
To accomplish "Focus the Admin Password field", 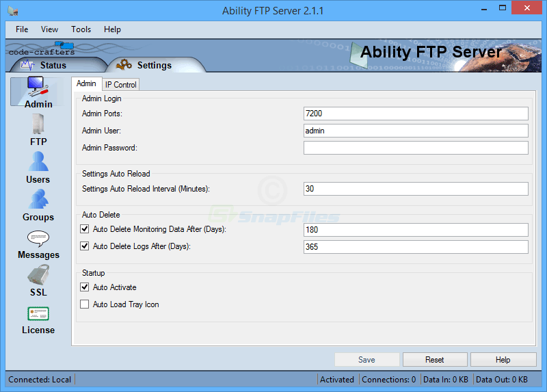I will tap(416, 148).
